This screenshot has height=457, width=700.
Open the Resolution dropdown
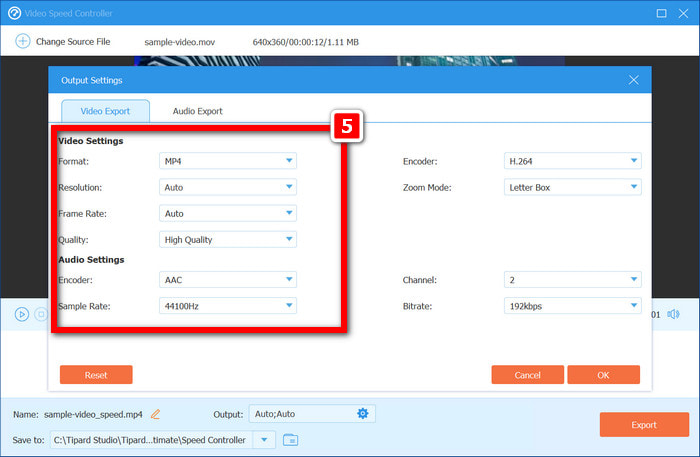[228, 187]
